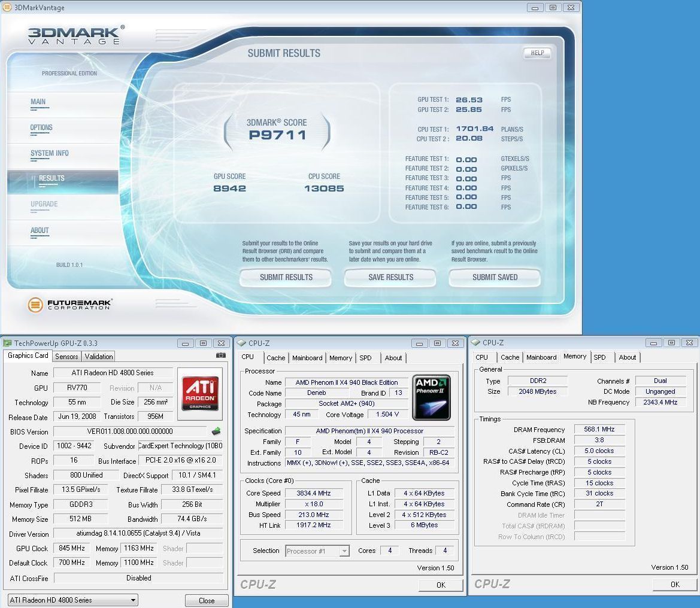This screenshot has height=608, width=700.
Task: Switch to the Validation tab in GPU-Z
Action: pos(99,357)
